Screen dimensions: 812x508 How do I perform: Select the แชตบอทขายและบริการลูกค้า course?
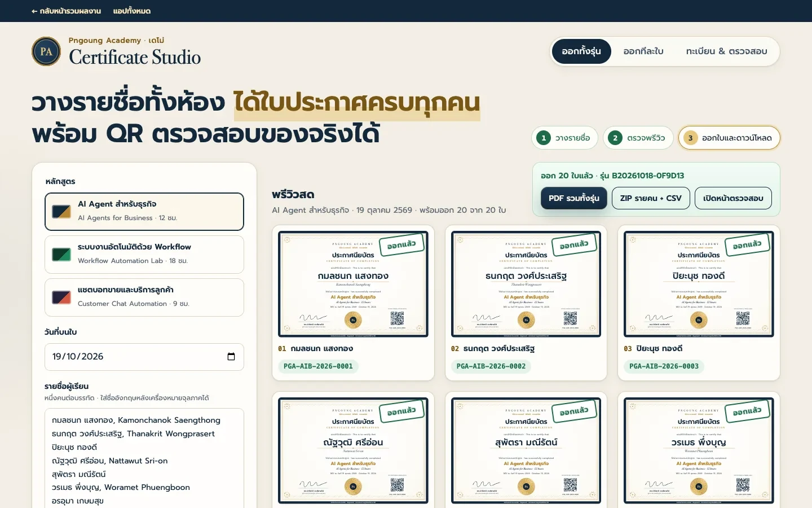pos(144,297)
